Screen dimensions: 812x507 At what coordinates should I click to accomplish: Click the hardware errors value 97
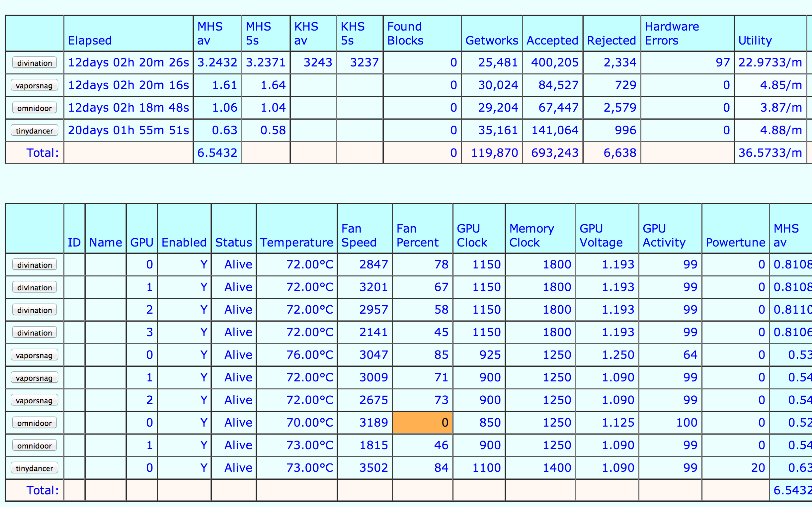(x=723, y=62)
